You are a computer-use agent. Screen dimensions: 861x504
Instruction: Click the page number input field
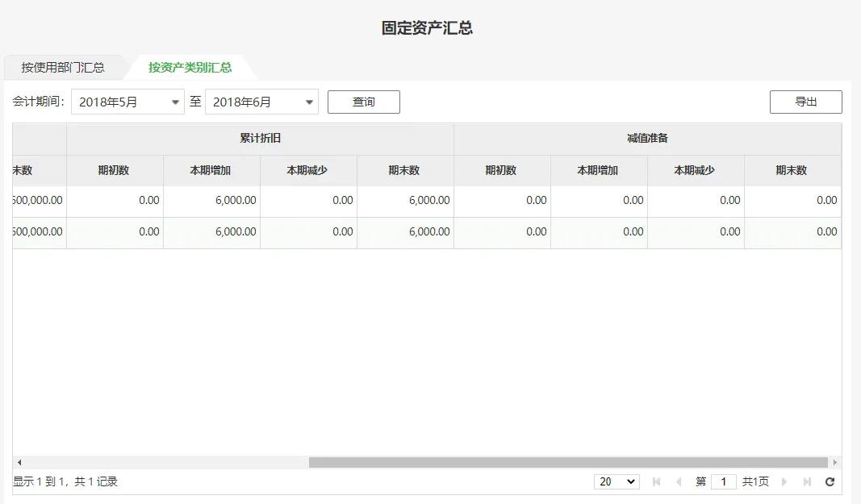click(x=724, y=481)
